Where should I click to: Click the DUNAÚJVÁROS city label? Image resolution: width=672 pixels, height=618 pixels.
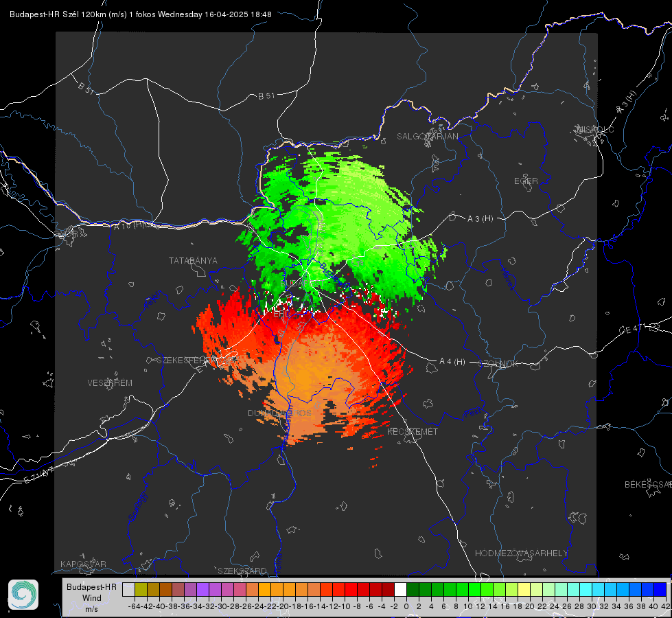pyautogui.click(x=279, y=413)
